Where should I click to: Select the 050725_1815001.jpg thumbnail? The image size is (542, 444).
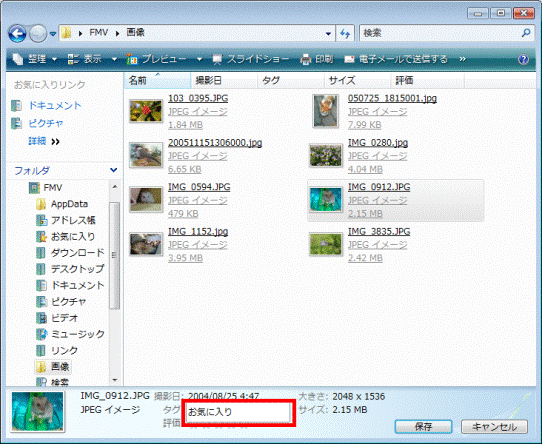325,111
